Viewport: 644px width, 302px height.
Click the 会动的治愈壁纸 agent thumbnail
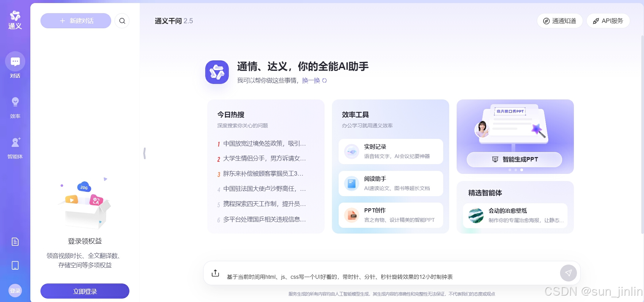click(x=476, y=215)
